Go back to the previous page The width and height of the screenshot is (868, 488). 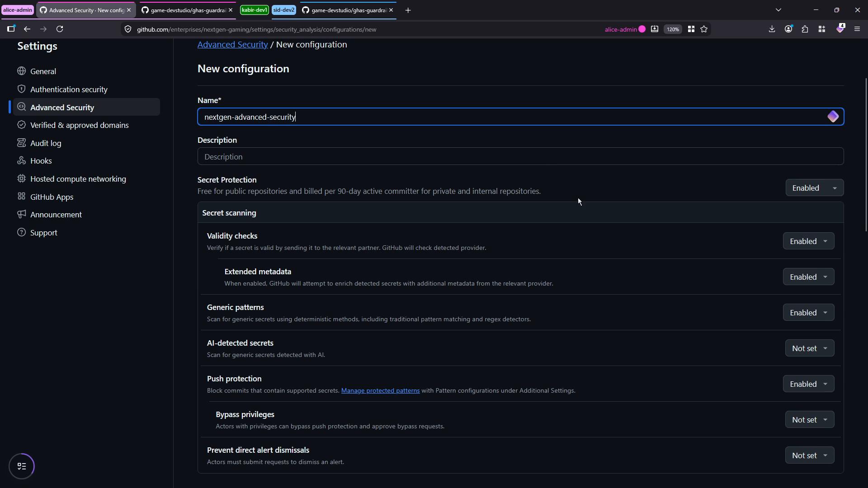coord(27,29)
